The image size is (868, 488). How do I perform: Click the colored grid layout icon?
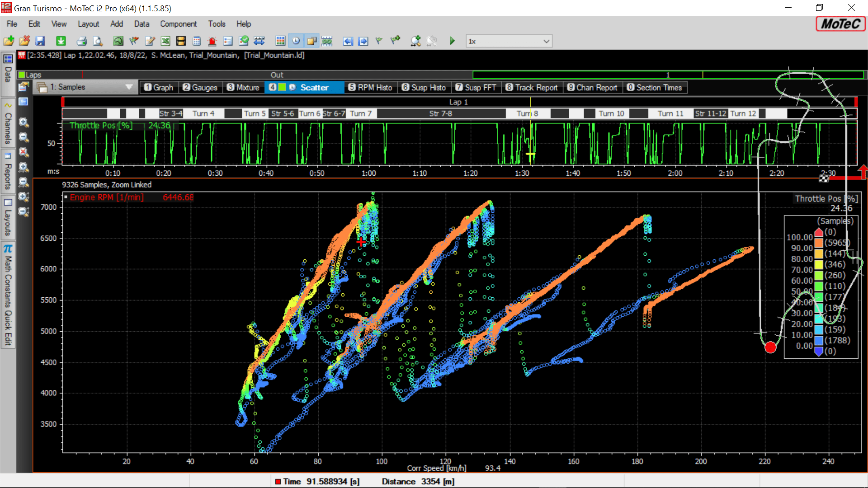(280, 41)
